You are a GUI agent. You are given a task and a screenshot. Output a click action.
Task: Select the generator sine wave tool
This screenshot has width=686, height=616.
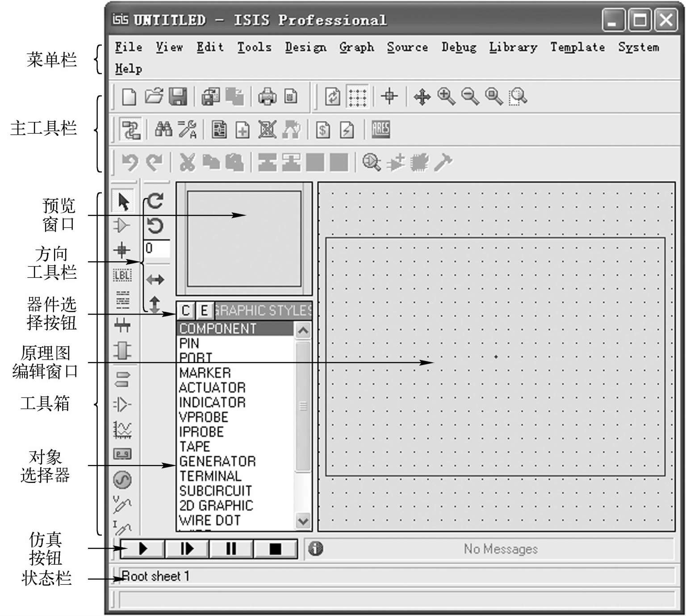pyautogui.click(x=122, y=480)
